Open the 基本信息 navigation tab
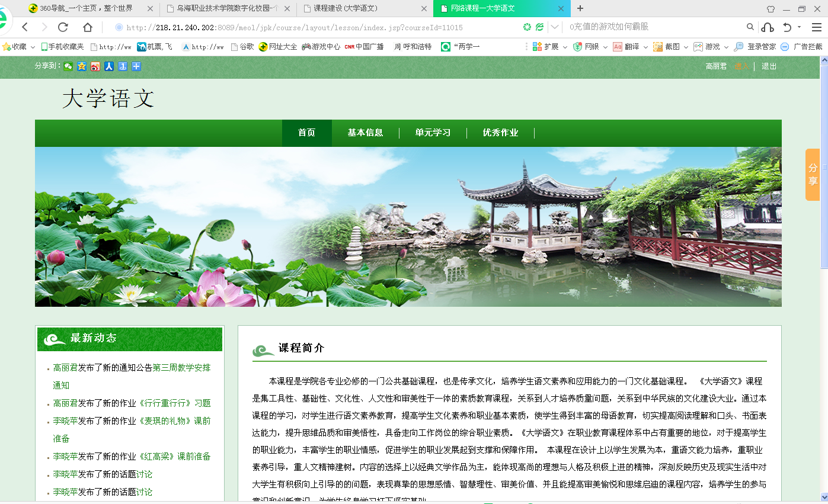The width and height of the screenshot is (828, 504). click(365, 133)
